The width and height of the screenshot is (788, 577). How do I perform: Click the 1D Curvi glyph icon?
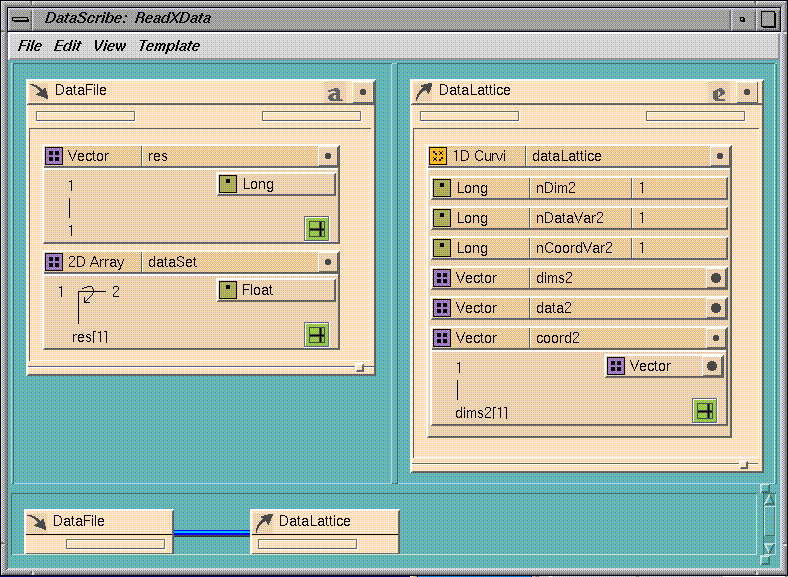(x=439, y=156)
